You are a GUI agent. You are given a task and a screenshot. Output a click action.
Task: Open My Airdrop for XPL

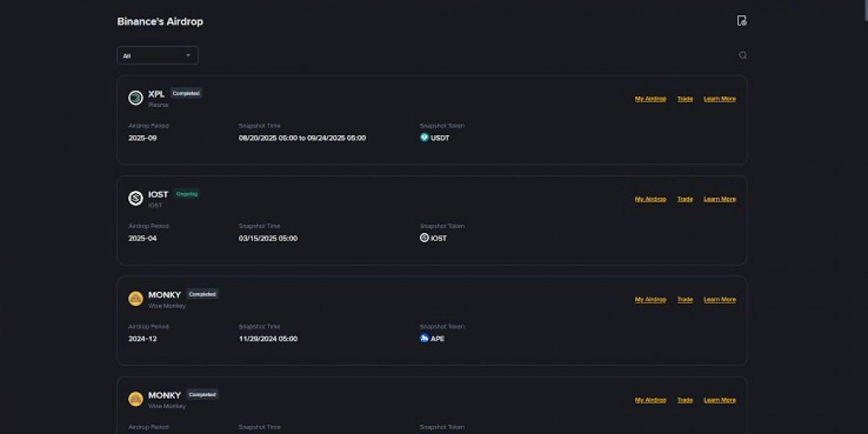(x=650, y=98)
